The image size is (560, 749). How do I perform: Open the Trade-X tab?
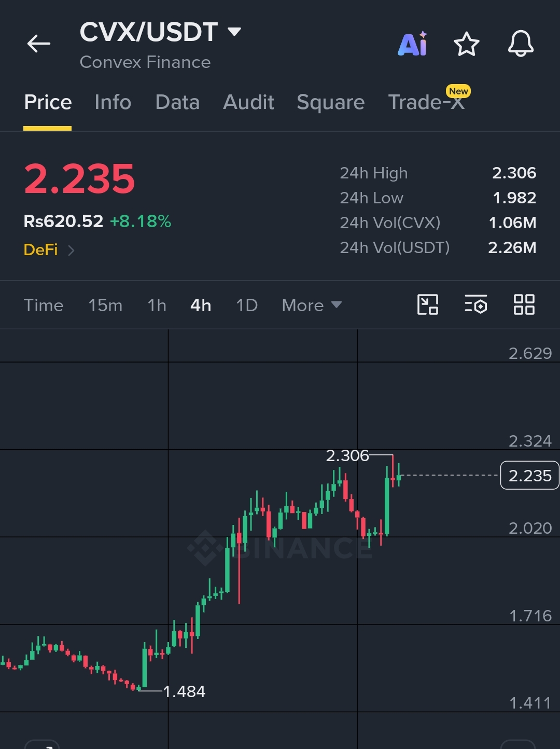coord(426,102)
